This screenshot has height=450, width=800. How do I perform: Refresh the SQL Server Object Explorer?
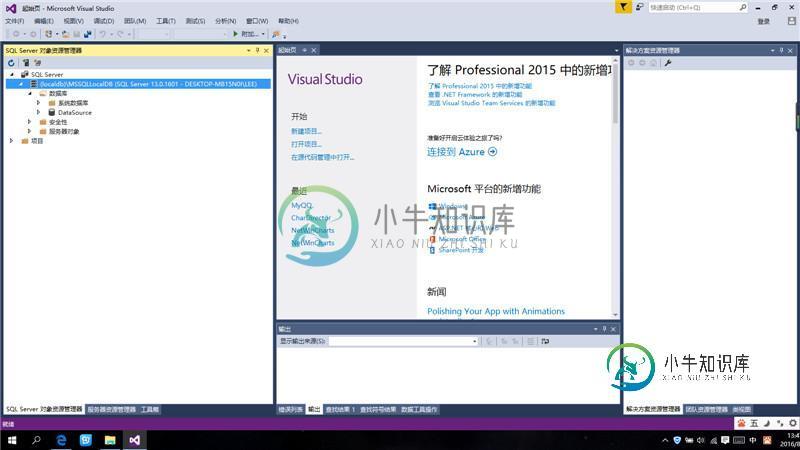pyautogui.click(x=11, y=63)
